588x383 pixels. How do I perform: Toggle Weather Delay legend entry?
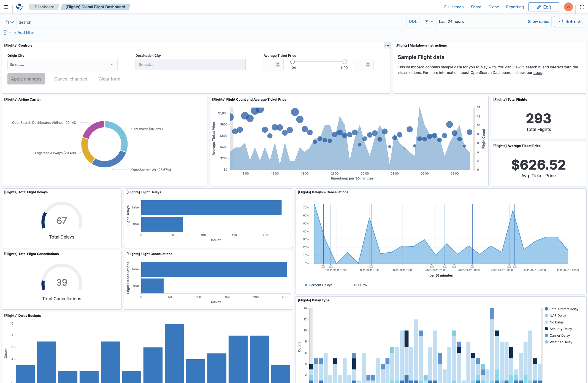point(558,342)
